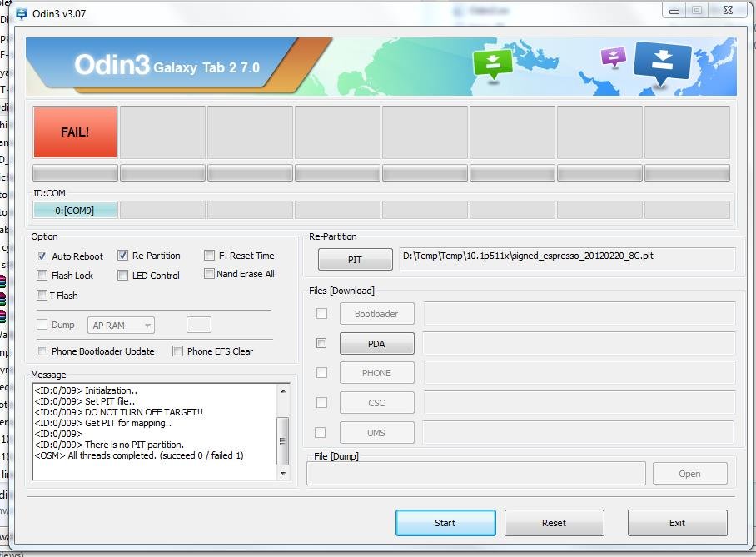Click the small box next to AP RAM
Image resolution: width=756 pixels, height=557 pixels.
pos(199,325)
